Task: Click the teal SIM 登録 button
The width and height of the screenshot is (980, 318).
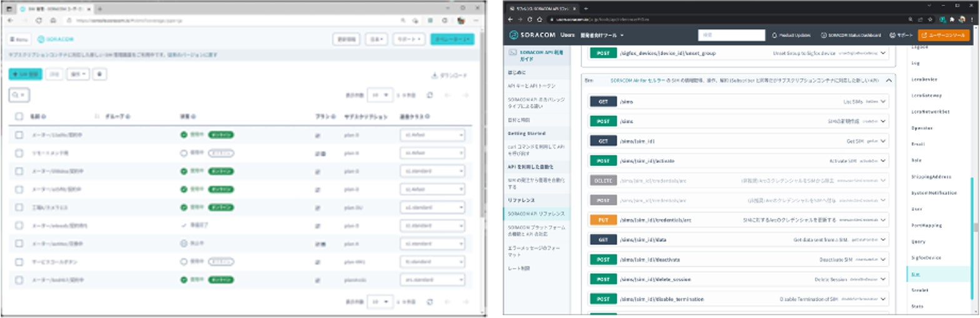Action: (x=26, y=74)
